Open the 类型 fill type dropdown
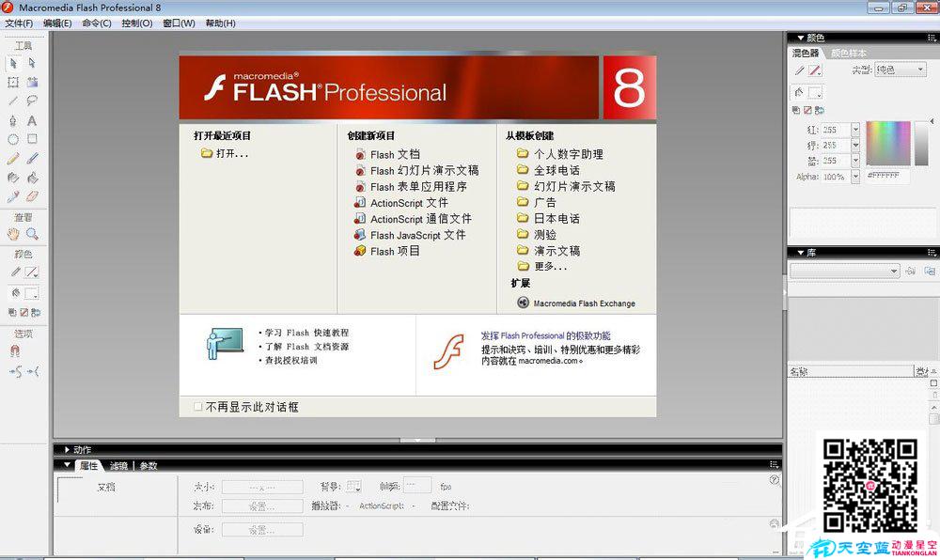 [900, 70]
